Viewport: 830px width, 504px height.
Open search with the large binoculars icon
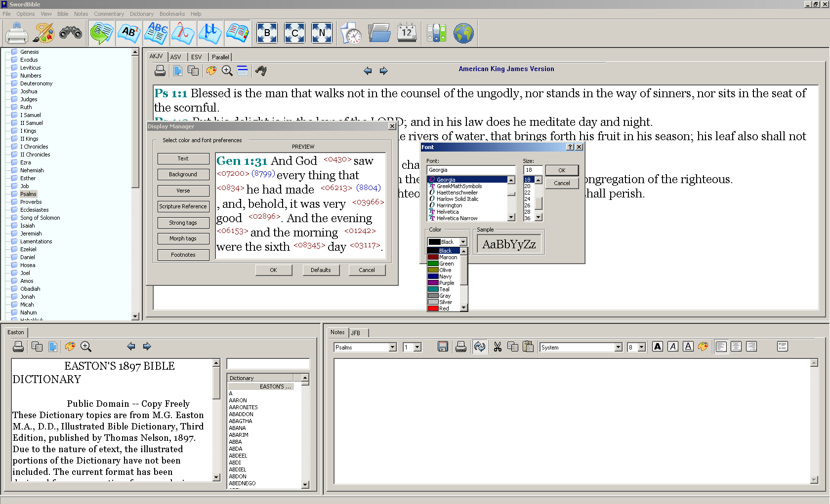(71, 33)
